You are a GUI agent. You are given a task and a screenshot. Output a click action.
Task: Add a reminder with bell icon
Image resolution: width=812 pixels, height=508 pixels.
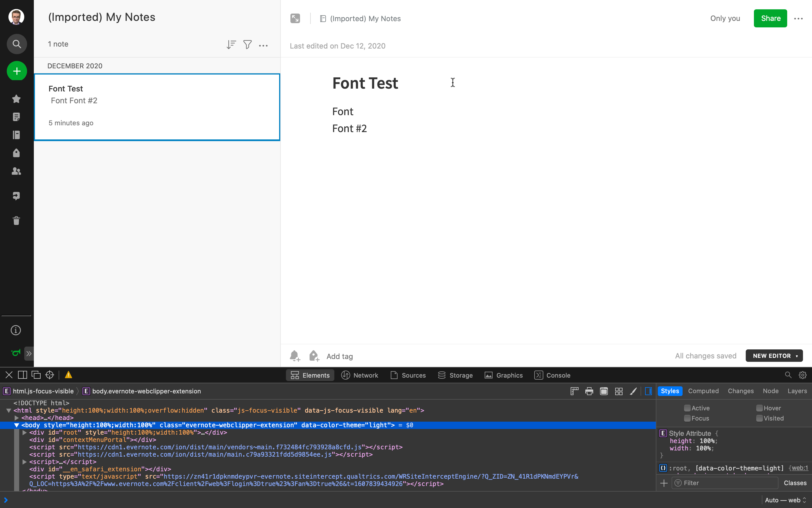point(295,356)
